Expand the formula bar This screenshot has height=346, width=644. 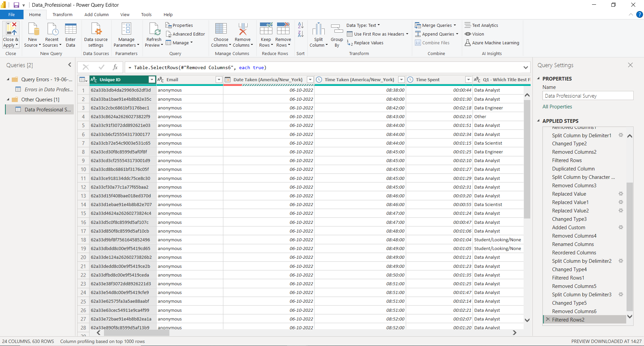(x=526, y=67)
